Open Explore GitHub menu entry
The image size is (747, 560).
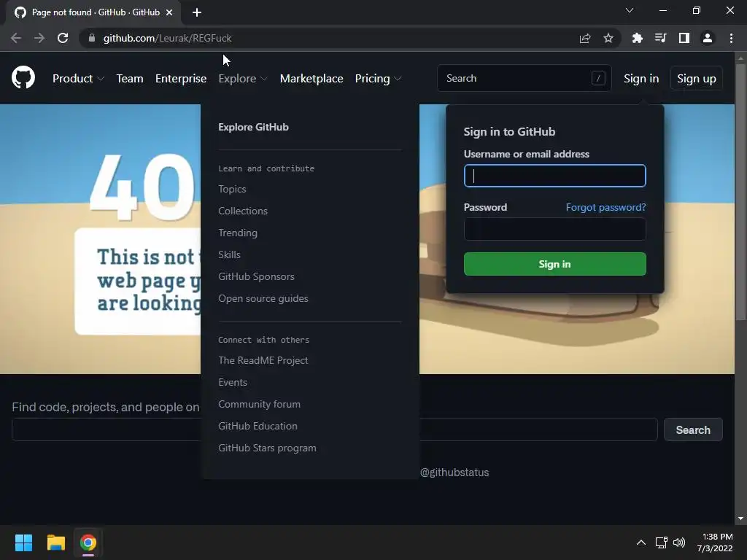(x=253, y=127)
